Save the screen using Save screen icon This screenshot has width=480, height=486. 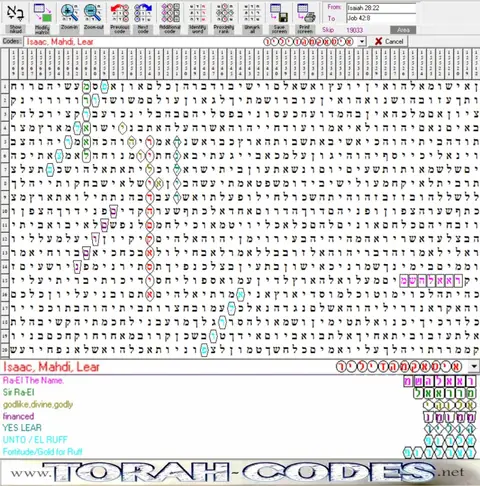[279, 13]
